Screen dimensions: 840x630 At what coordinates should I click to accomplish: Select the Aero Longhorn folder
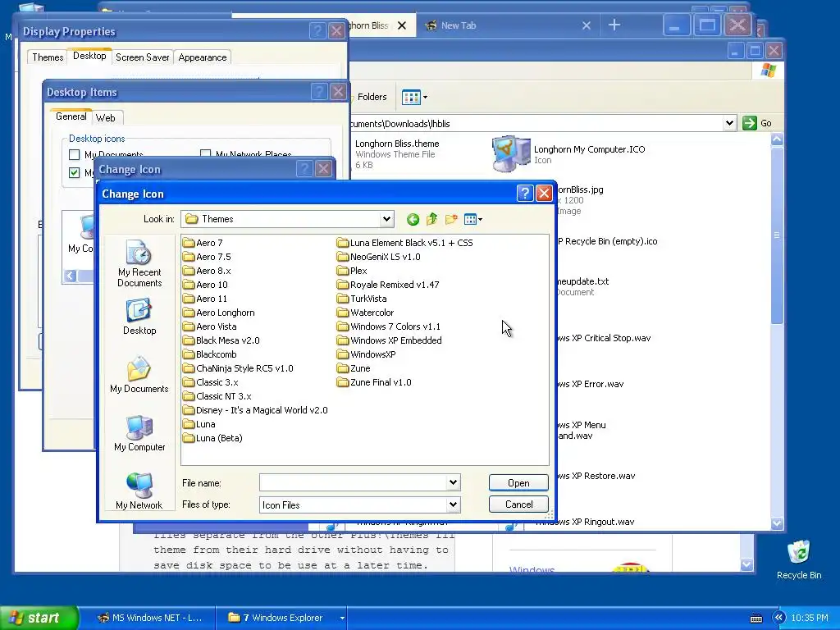point(218,313)
